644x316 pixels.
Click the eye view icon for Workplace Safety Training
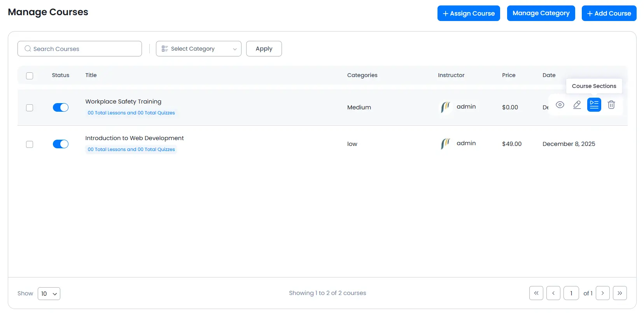pyautogui.click(x=560, y=105)
